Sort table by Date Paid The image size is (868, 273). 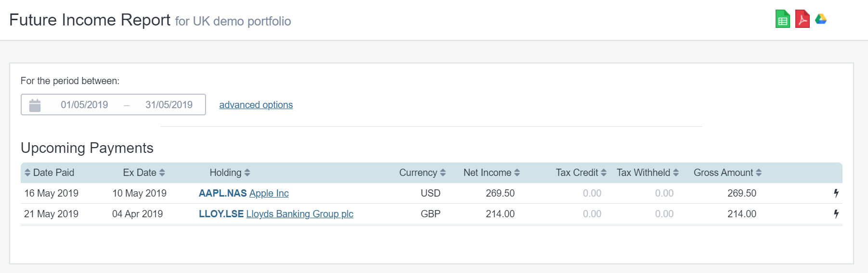click(50, 173)
